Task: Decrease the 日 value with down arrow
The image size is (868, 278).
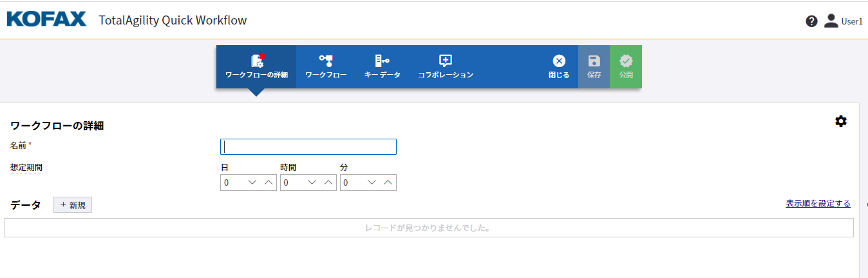Action: click(x=252, y=183)
